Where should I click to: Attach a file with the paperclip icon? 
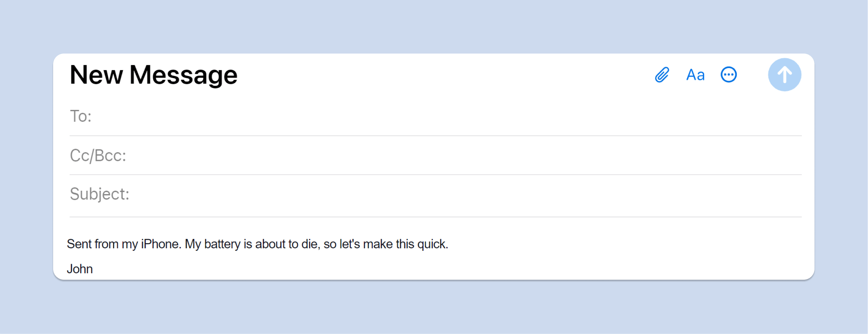[662, 75]
